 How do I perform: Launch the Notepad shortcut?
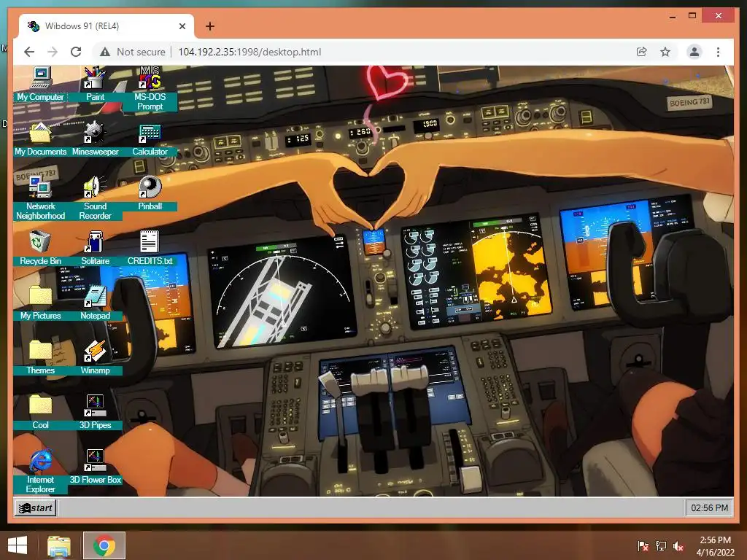point(95,303)
